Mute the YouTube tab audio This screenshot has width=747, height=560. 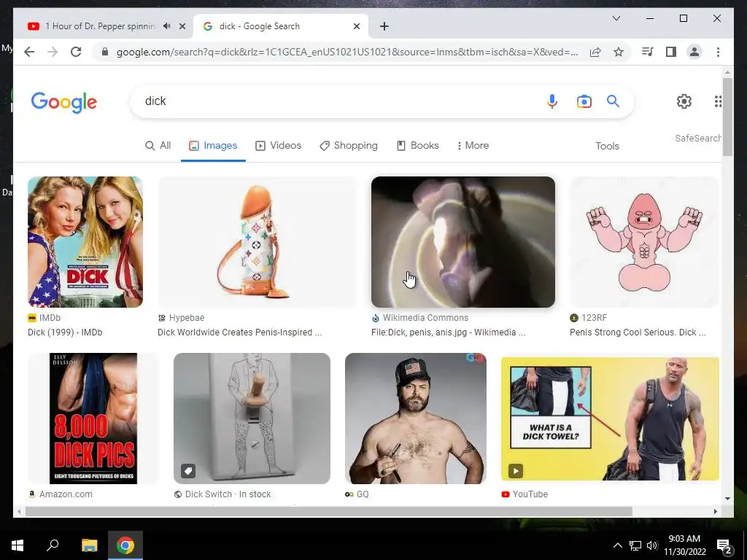click(167, 26)
